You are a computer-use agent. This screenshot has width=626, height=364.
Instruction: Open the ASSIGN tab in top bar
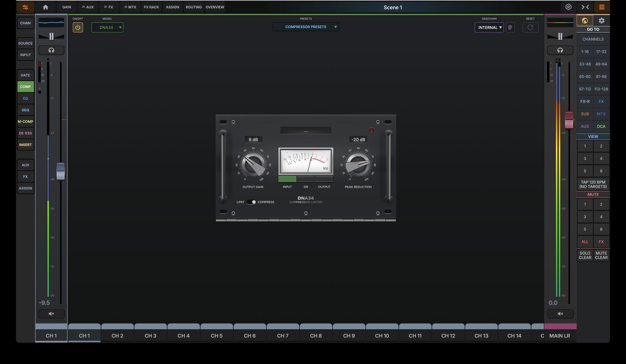pos(172,7)
